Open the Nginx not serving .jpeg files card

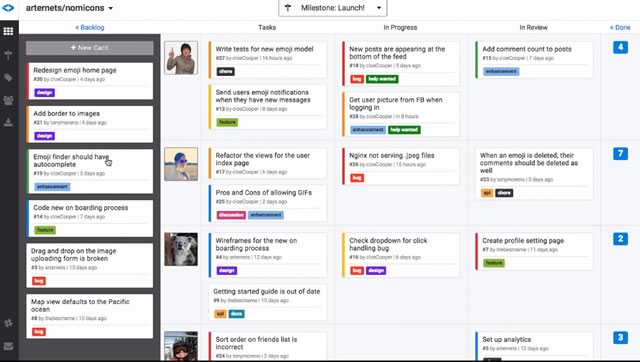401,166
